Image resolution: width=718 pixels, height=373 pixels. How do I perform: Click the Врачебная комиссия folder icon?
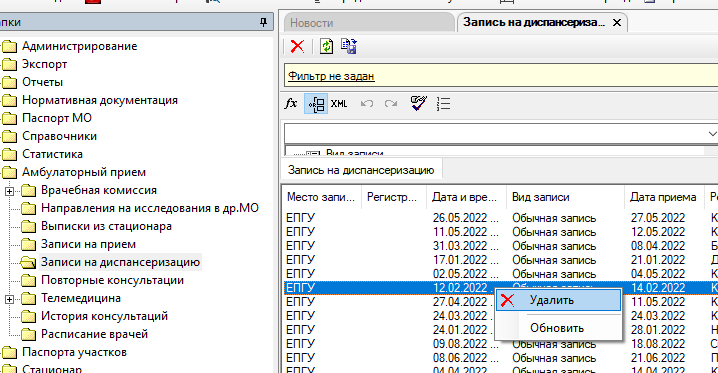click(x=28, y=190)
